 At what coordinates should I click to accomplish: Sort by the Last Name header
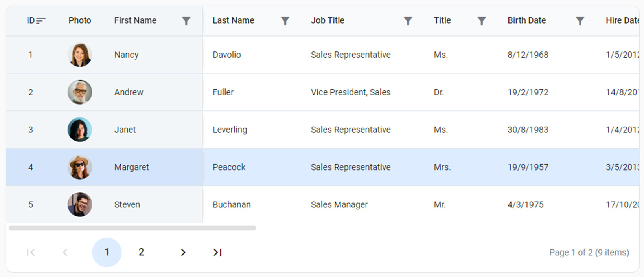tap(233, 20)
